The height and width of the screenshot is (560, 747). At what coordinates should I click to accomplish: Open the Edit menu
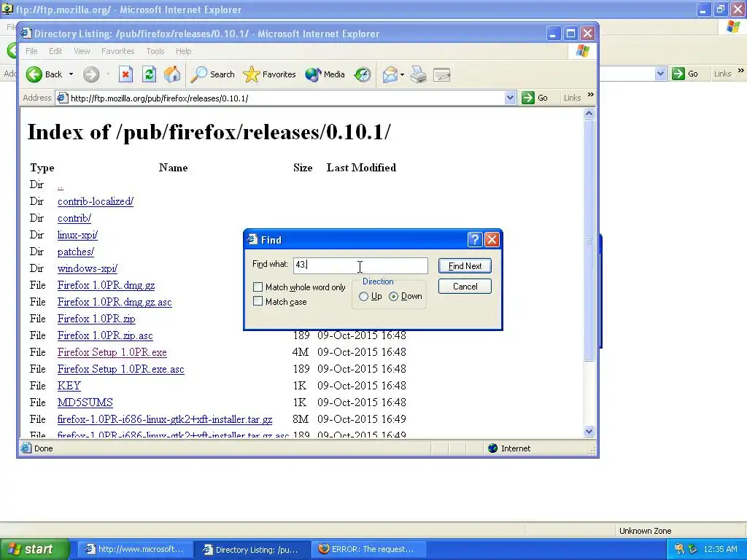tap(55, 51)
